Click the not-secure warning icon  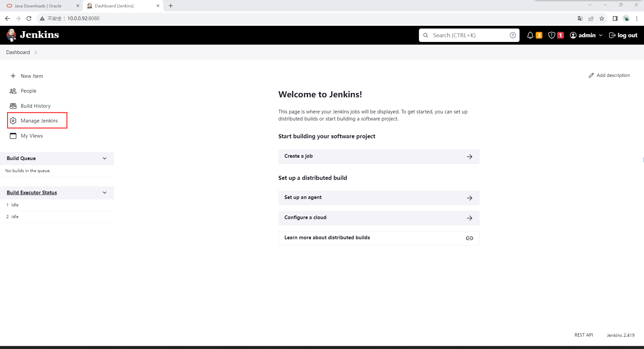42,18
